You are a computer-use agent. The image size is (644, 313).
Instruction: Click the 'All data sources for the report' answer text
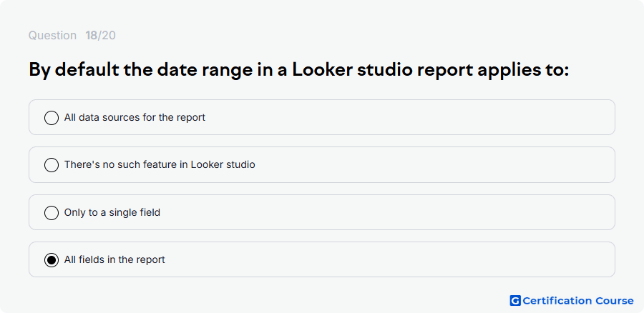[x=135, y=117]
